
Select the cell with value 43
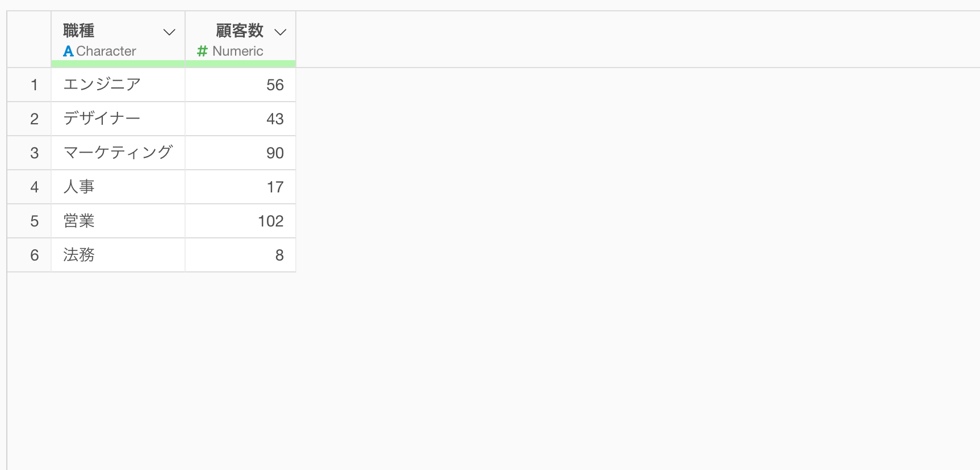pos(240,119)
